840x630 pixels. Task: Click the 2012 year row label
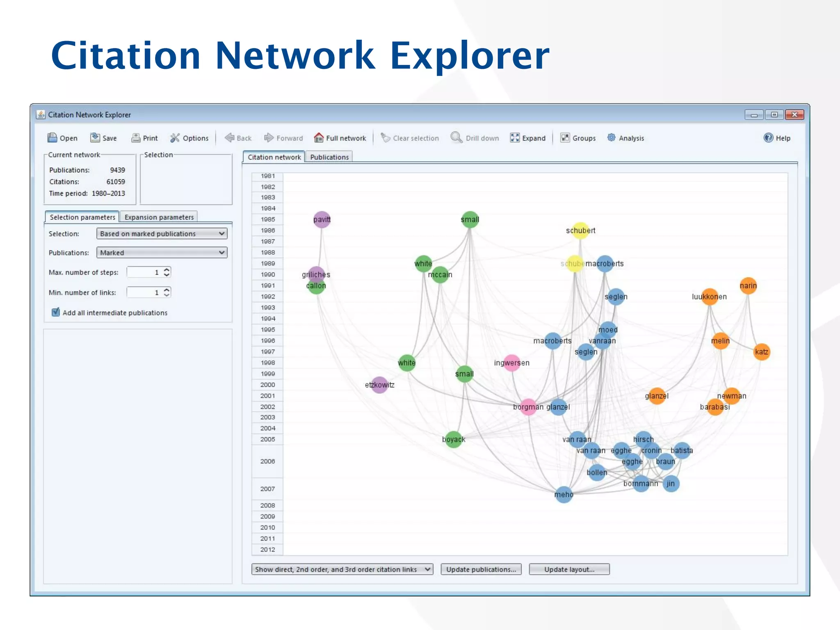pos(267,550)
